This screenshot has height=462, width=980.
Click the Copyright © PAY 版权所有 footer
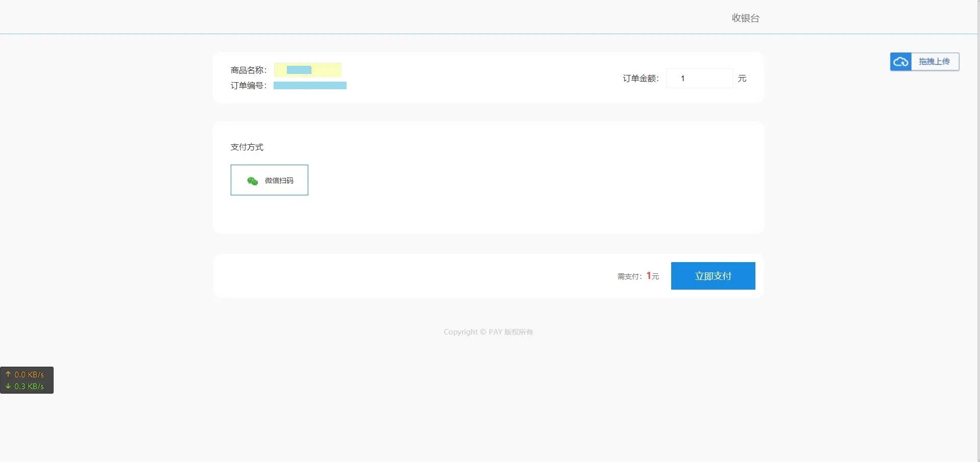click(488, 332)
